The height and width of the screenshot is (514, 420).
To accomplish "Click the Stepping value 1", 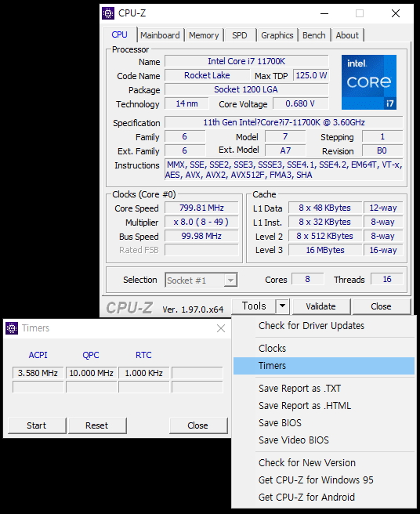I will tap(382, 136).
